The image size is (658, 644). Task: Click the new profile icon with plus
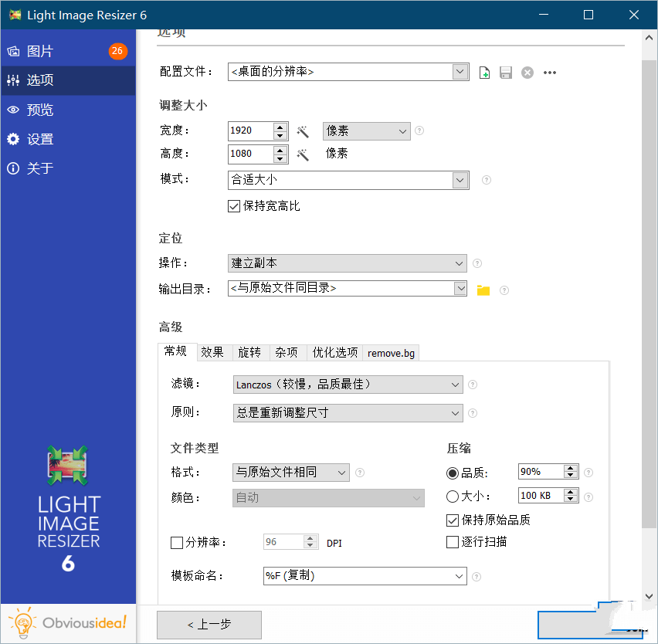pyautogui.click(x=485, y=73)
